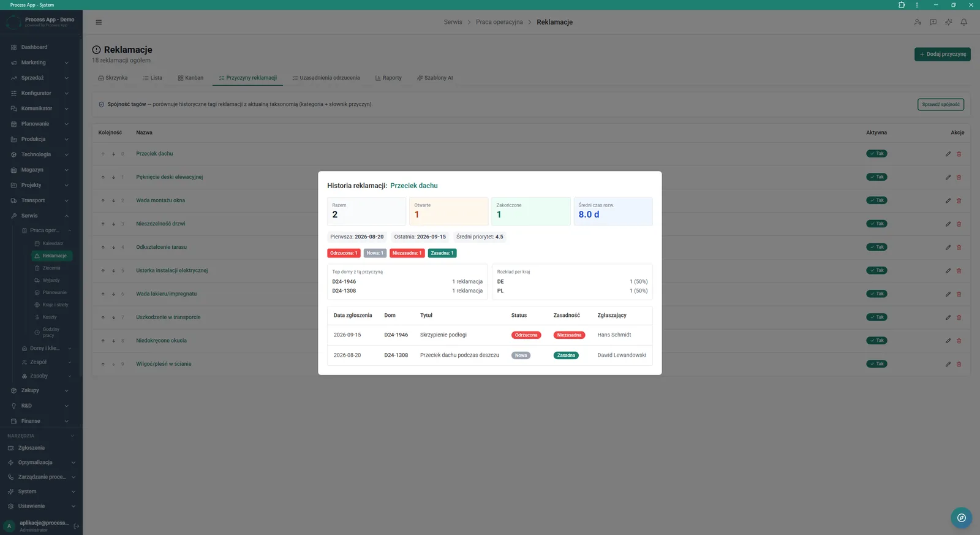Move Odkształcenie tarasu down
The image size is (980, 535).
[113, 247]
